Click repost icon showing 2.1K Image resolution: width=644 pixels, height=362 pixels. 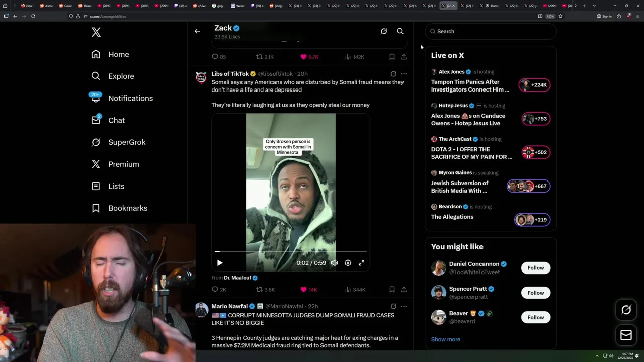click(265, 57)
